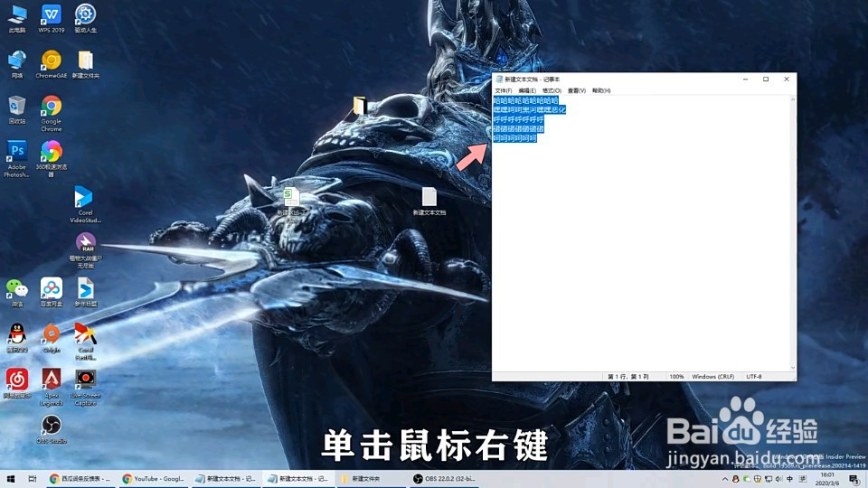Open Task View on the taskbar
The image size is (868, 488).
click(33, 479)
